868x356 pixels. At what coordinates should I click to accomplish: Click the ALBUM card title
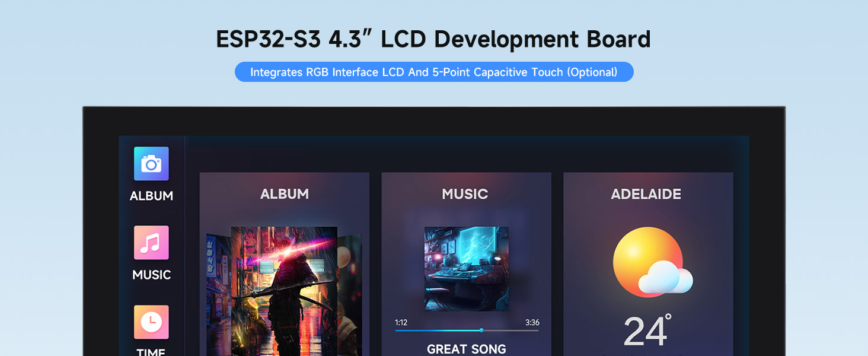285,194
